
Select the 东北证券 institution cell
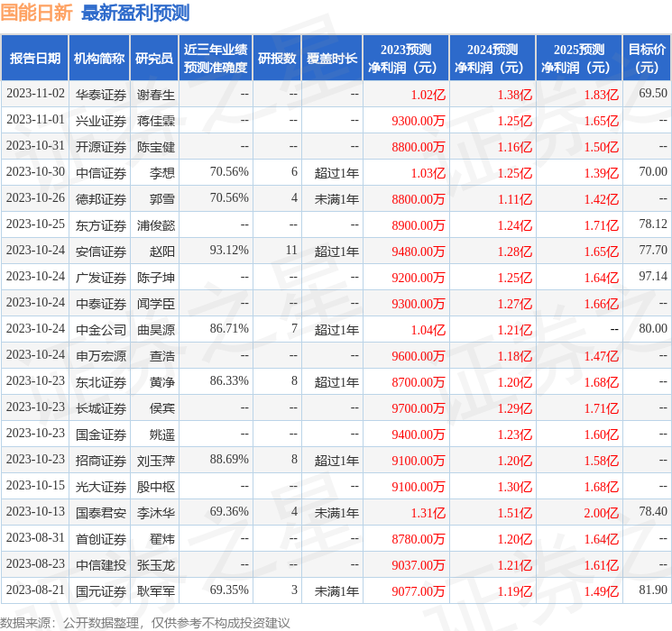point(101,382)
